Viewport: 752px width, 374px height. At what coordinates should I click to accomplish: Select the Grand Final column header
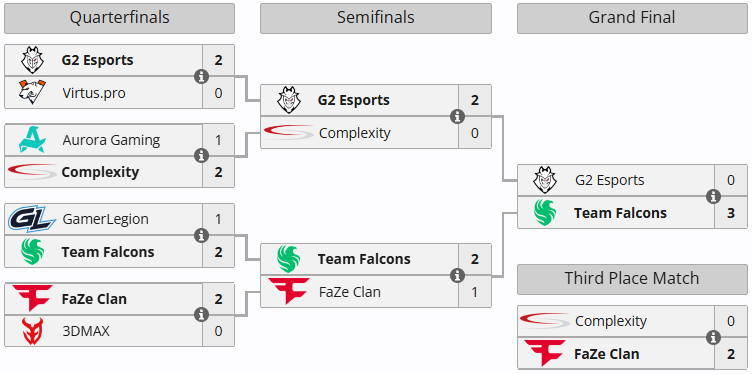pyautogui.click(x=632, y=18)
